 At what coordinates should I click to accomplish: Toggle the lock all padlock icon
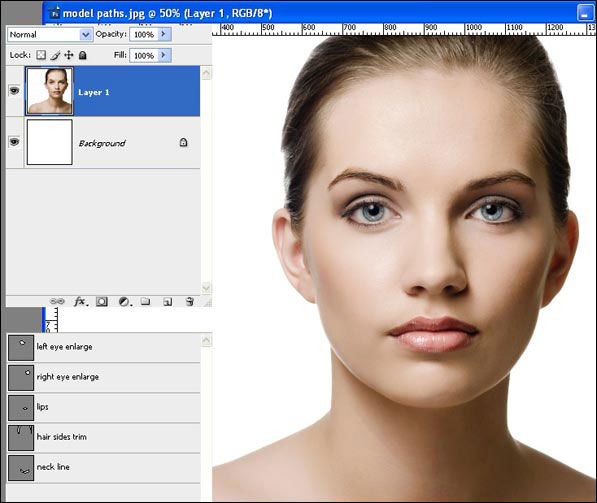[83, 56]
